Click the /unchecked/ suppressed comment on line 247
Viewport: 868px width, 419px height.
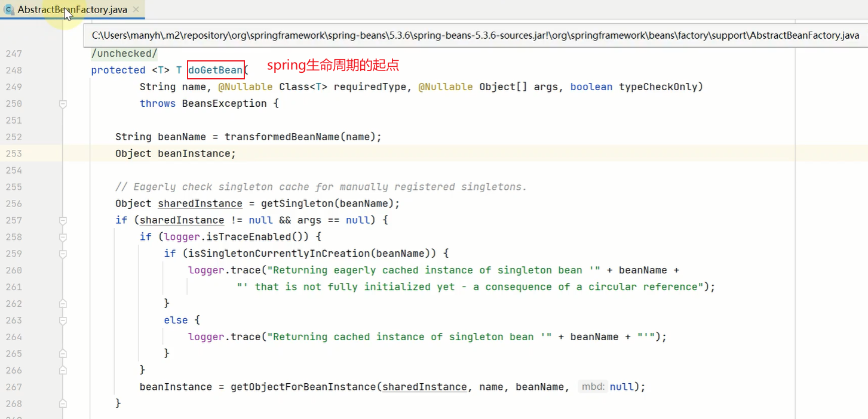[124, 53]
